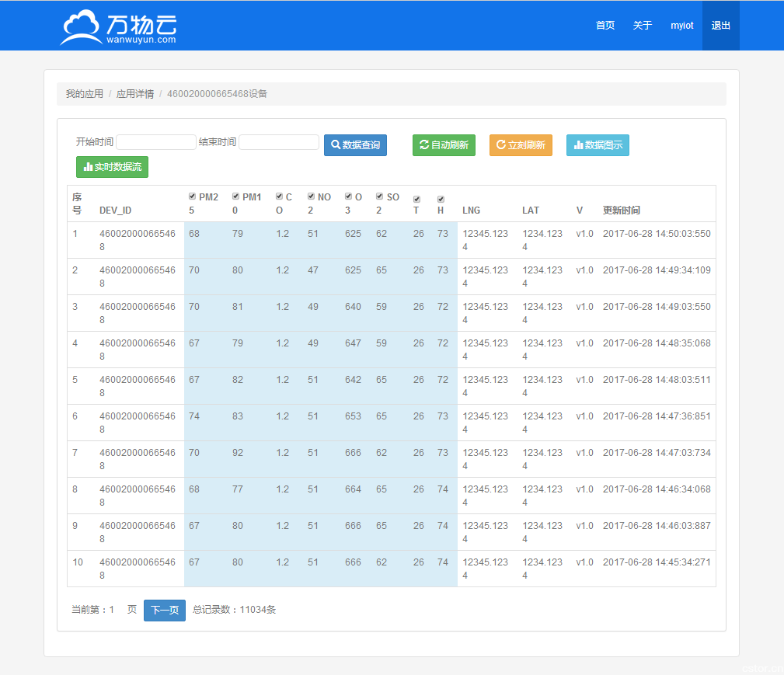Click NO2 value 47 in row 2
The image size is (784, 675).
[313, 270]
